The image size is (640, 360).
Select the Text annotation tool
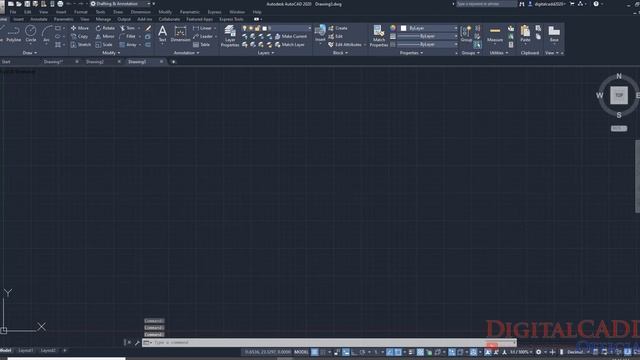tap(162, 33)
